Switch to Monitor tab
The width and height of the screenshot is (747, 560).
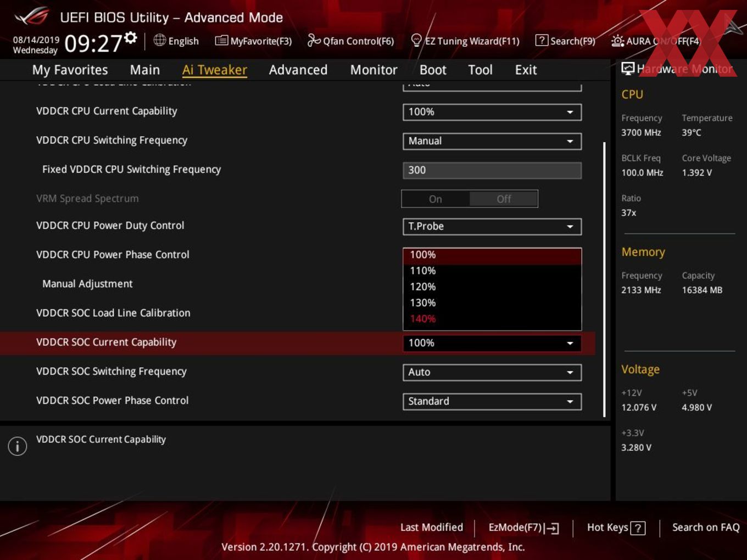374,70
